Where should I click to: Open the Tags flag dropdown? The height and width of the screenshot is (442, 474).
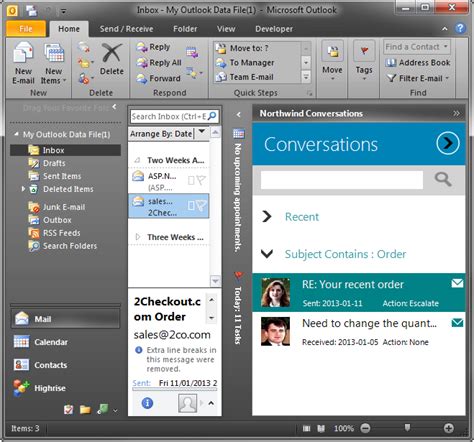(364, 61)
